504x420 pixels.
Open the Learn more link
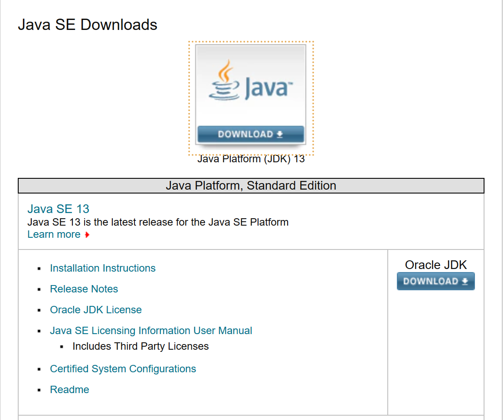54,234
